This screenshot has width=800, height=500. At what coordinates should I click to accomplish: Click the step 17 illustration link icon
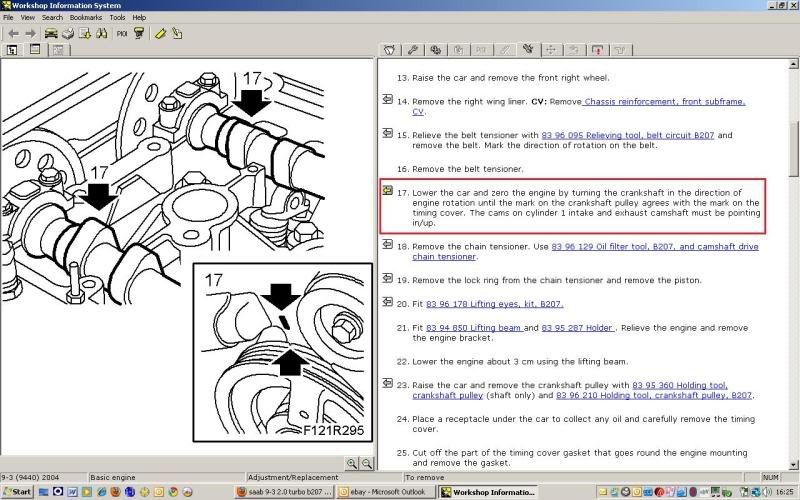pos(387,190)
